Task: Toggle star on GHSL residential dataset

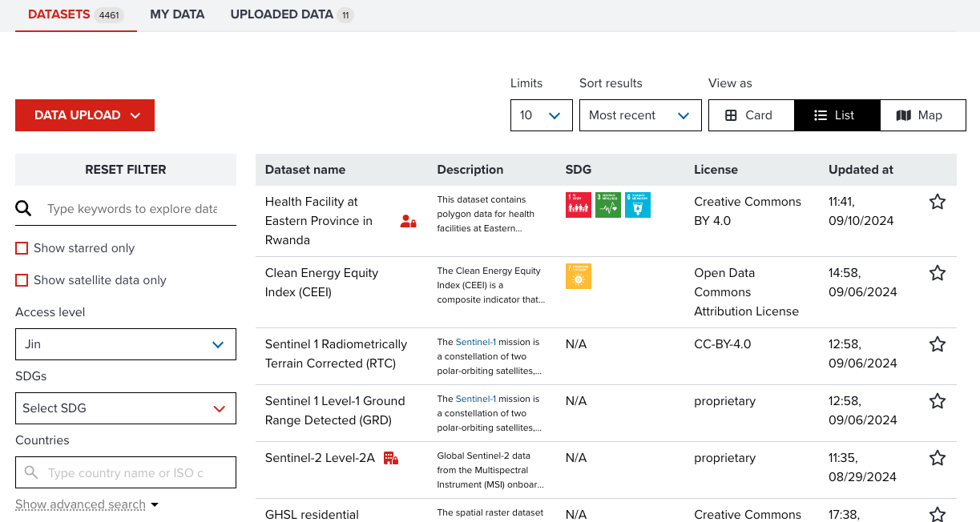Action: coord(938,513)
